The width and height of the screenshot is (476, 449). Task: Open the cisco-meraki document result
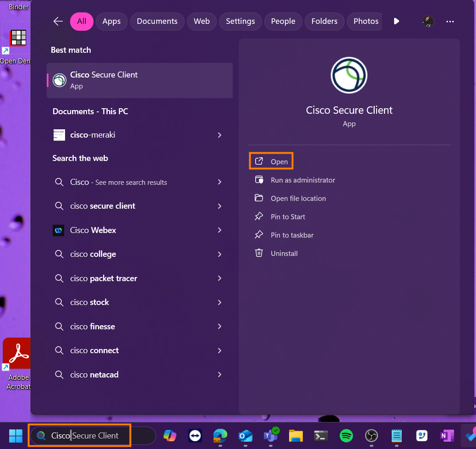[x=140, y=135]
